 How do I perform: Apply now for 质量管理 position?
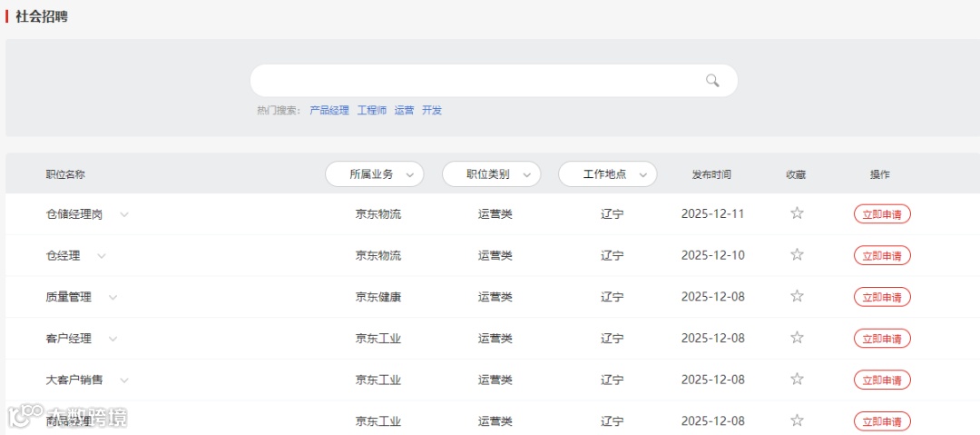tap(882, 297)
